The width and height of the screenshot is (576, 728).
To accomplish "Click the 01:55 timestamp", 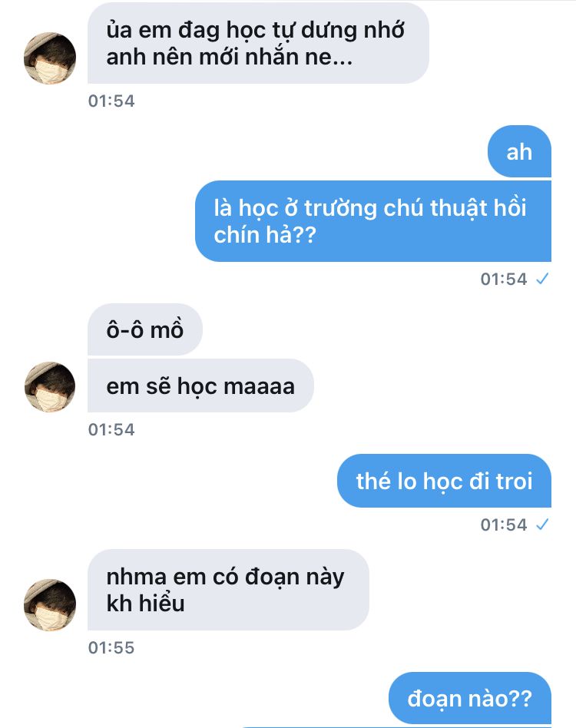I will click(x=111, y=647).
